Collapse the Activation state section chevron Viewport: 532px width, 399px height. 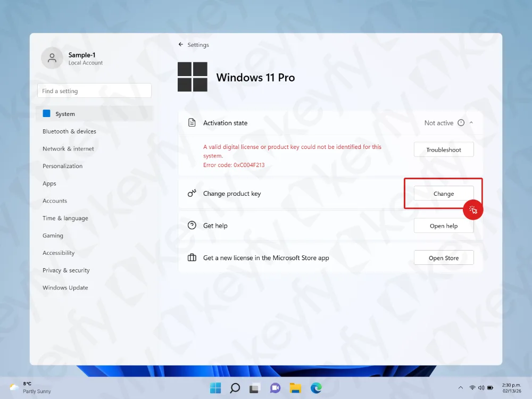[x=471, y=123]
